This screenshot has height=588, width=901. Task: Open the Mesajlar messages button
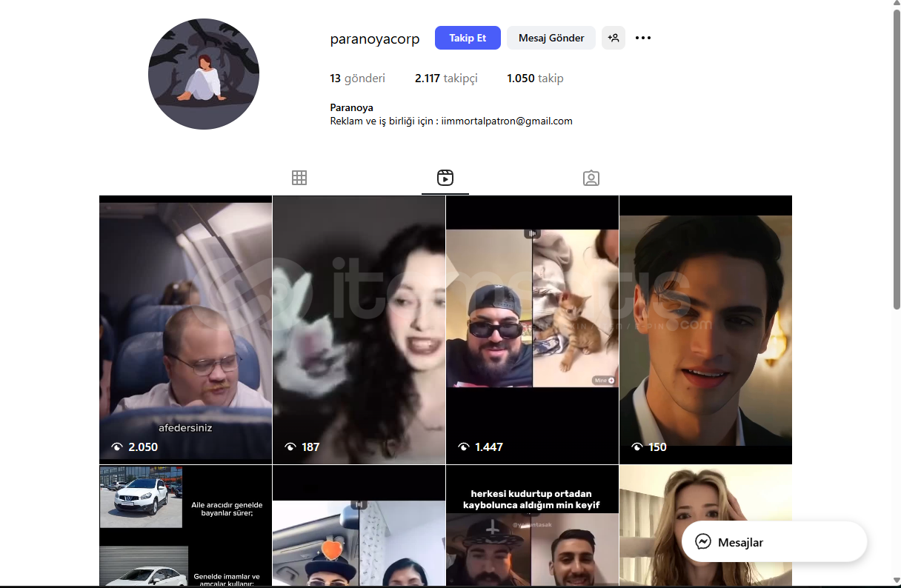pos(774,541)
